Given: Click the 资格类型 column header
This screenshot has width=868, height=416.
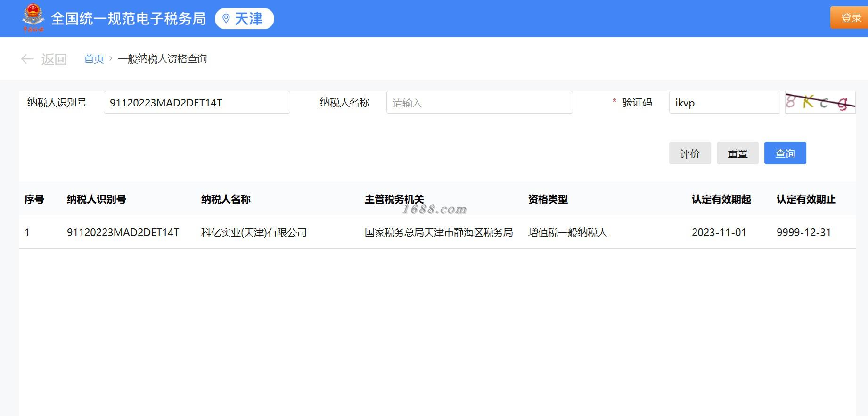Looking at the screenshot, I should 548,199.
